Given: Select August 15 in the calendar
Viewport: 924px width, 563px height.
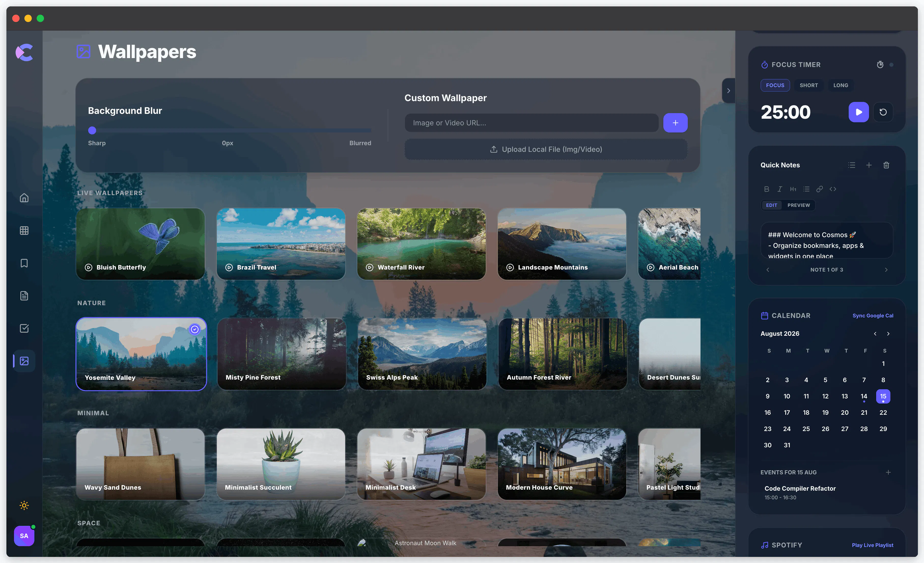Looking at the screenshot, I should [883, 396].
